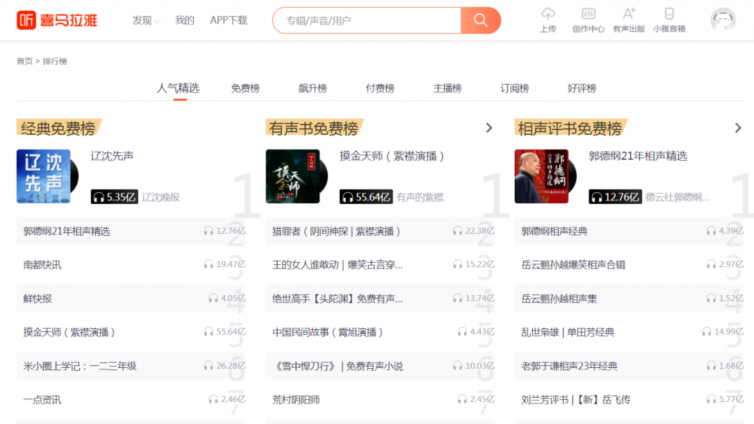Open top-ranked 摸金天师（紫襟演播）title
The image size is (754, 424).
[x=392, y=156]
